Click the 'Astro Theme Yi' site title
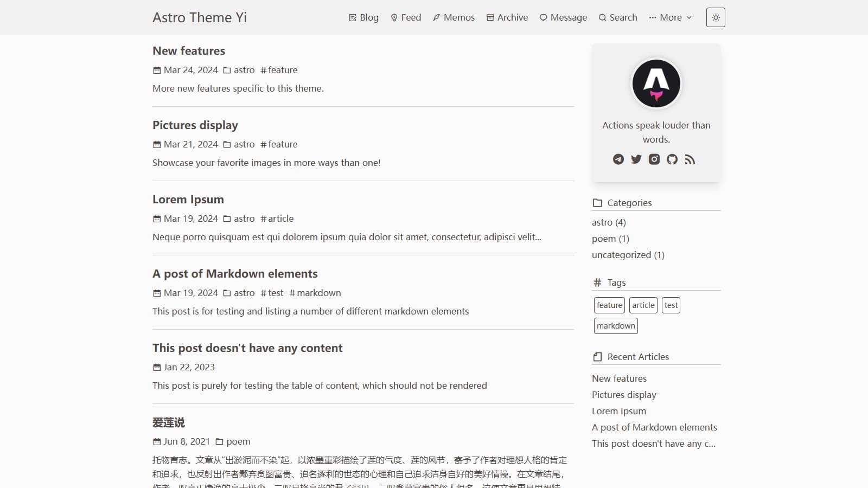 tap(200, 17)
